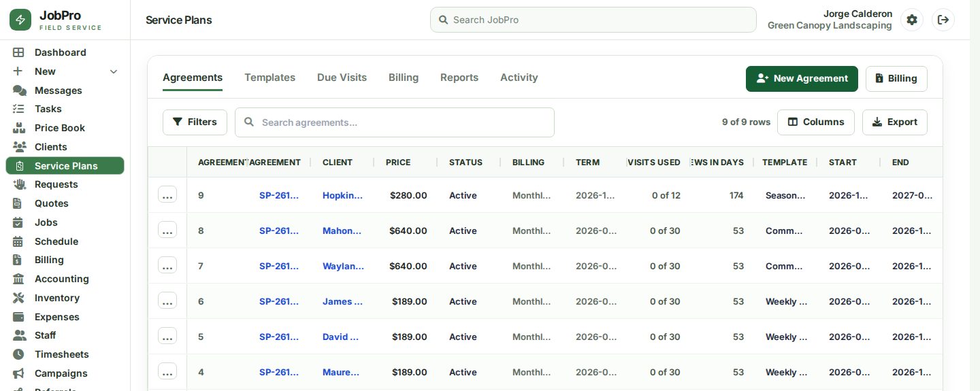
Task: Open the Maure... client link
Action: coord(341,372)
